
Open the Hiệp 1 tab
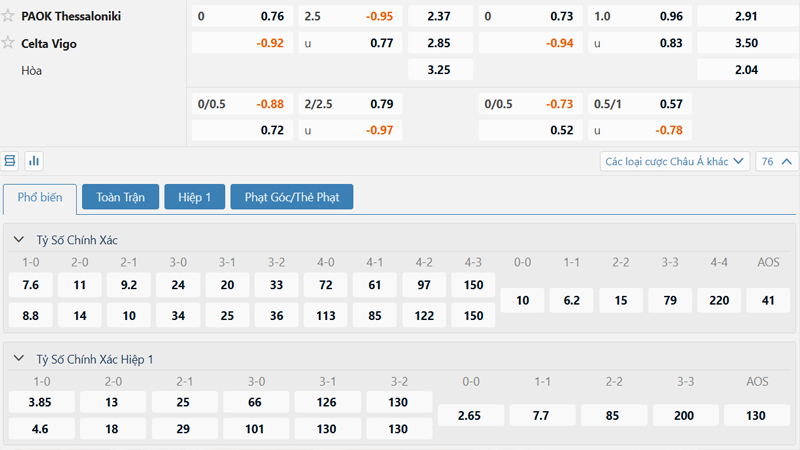(x=194, y=198)
